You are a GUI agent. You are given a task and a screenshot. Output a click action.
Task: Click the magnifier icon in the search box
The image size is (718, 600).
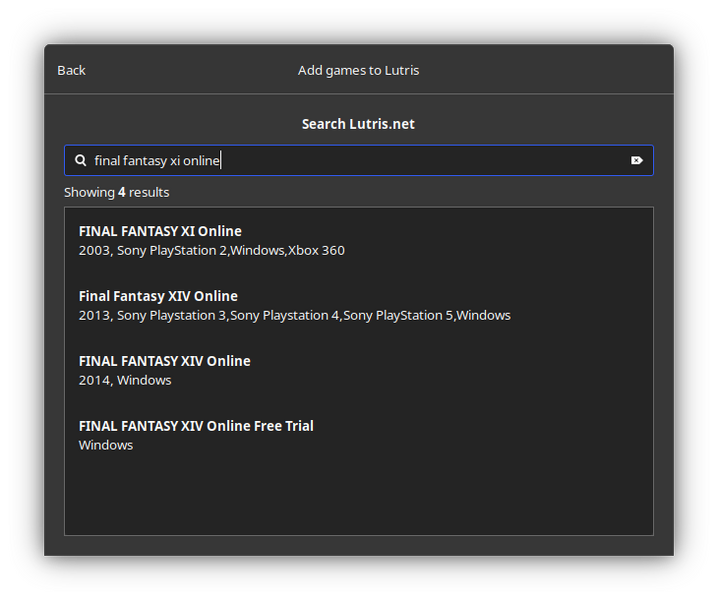point(81,160)
